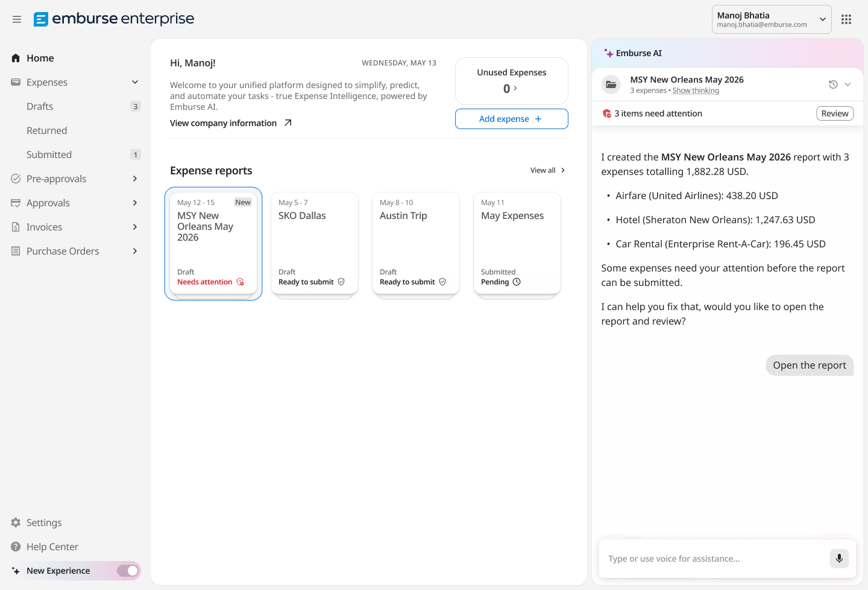Open the apps grid launcher

click(x=846, y=19)
